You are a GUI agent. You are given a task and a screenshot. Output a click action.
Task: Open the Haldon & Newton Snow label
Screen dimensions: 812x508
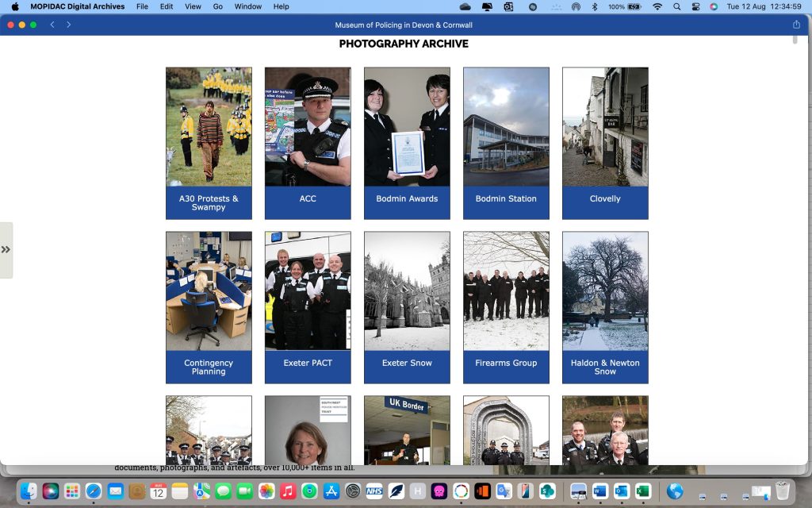(605, 367)
